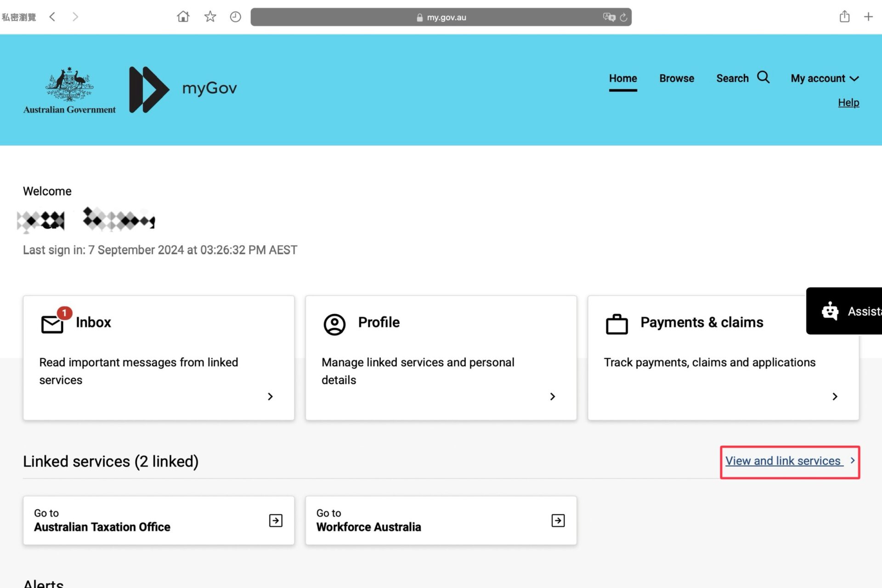The image size is (882, 588).
Task: Open the Assistant chatbot icon
Action: 830,311
